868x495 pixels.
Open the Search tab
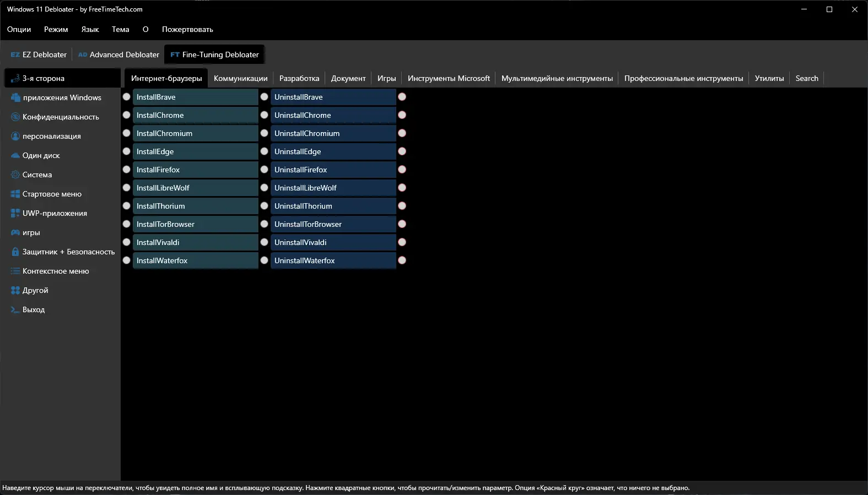click(x=807, y=78)
